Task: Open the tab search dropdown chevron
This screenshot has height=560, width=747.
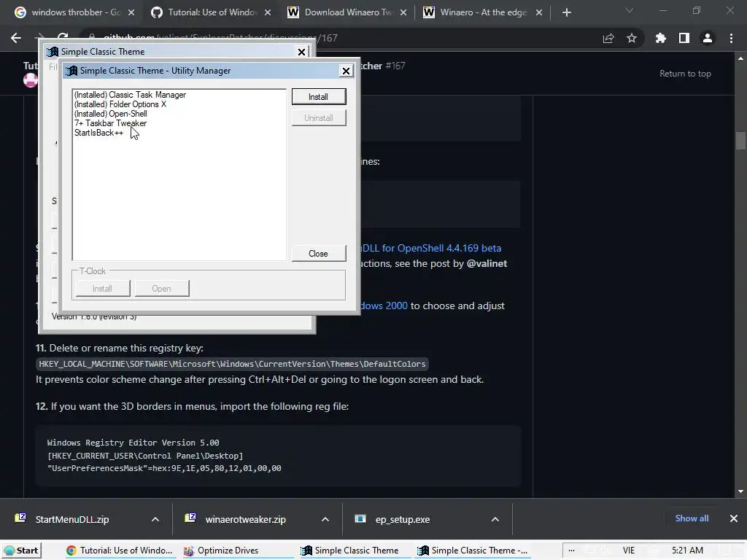Action: tap(630, 10)
